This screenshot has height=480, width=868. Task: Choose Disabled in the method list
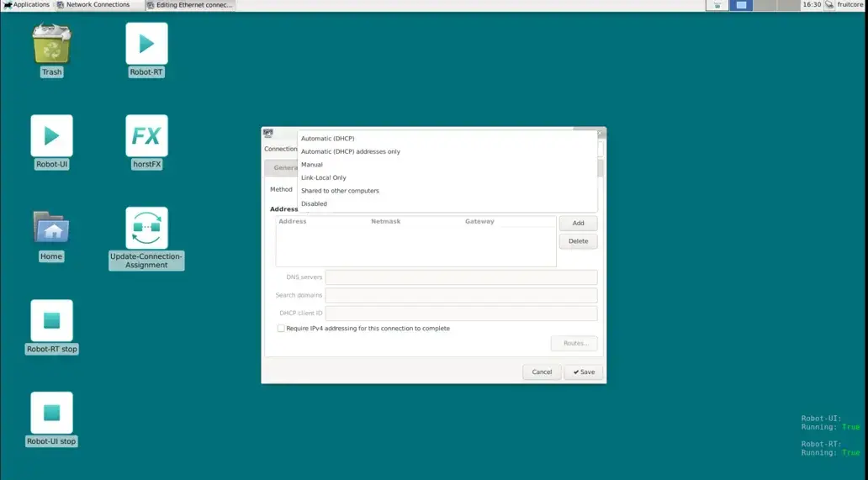tap(315, 204)
